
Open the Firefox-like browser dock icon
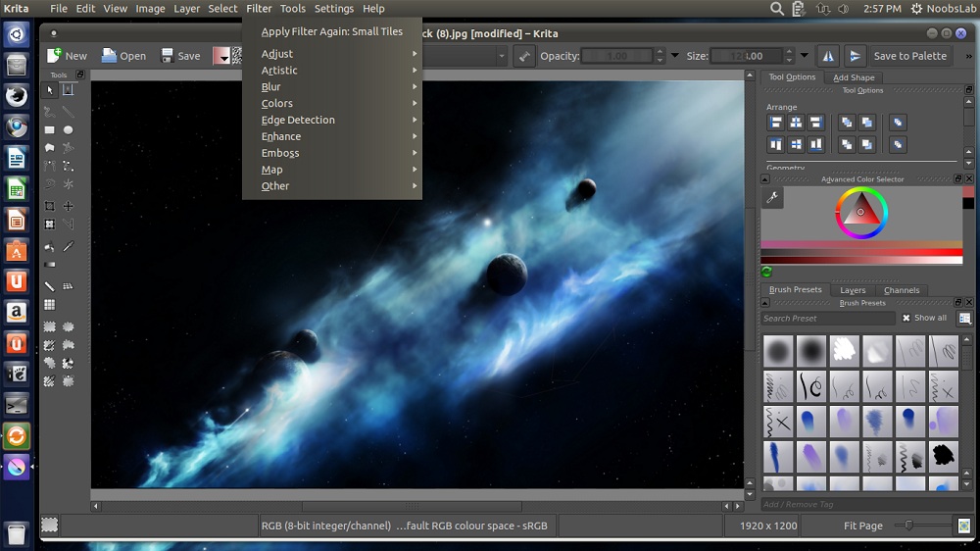pos(17,96)
